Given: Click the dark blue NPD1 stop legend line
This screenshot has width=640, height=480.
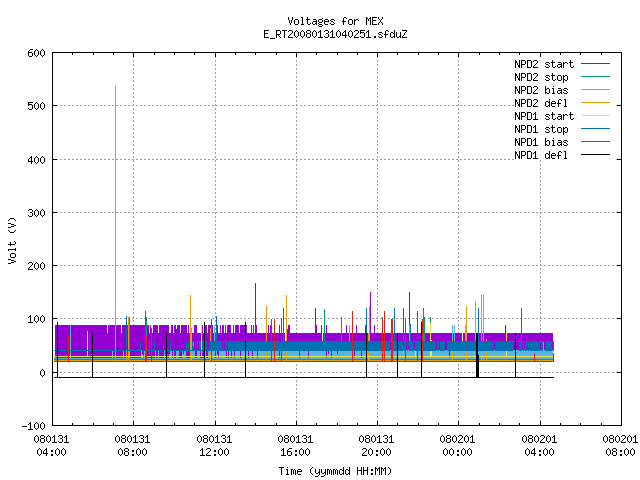Looking at the screenshot, I should [596, 129].
